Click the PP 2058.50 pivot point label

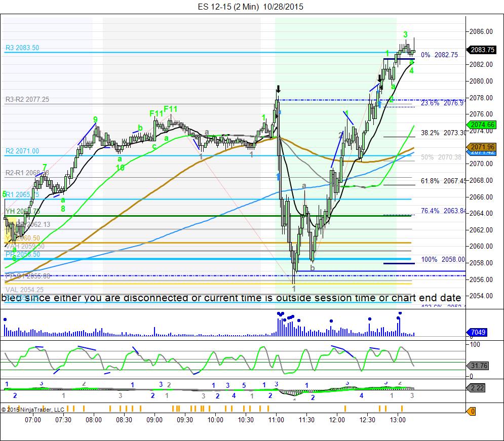pos(23,254)
